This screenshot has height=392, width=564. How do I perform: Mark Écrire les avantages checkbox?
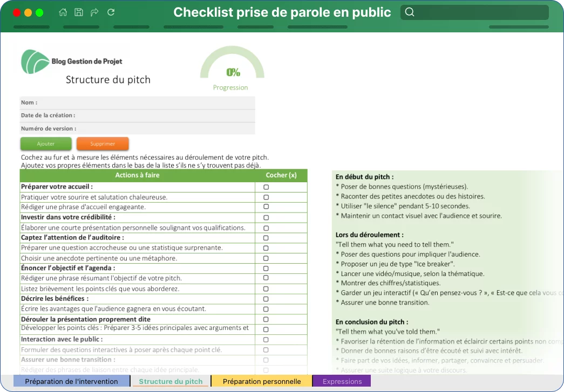point(266,308)
